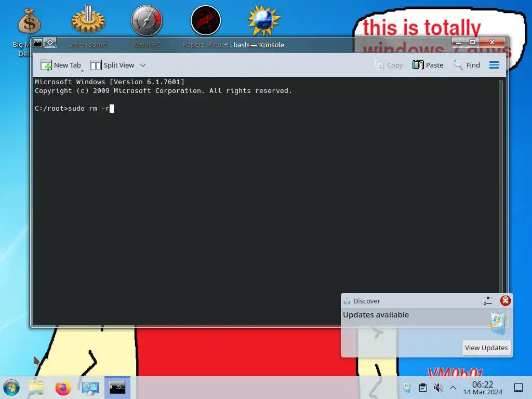532x399 pixels.
Task: Open the clock showing 06:22
Action: [483, 388]
